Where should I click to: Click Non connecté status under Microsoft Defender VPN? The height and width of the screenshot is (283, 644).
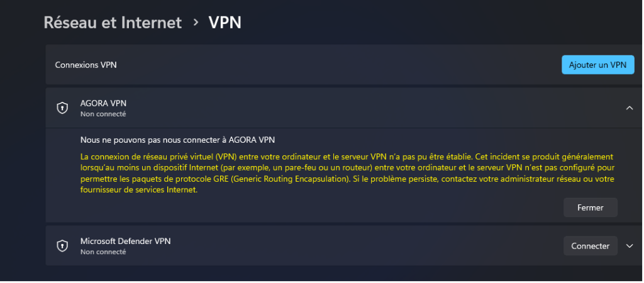tap(103, 252)
